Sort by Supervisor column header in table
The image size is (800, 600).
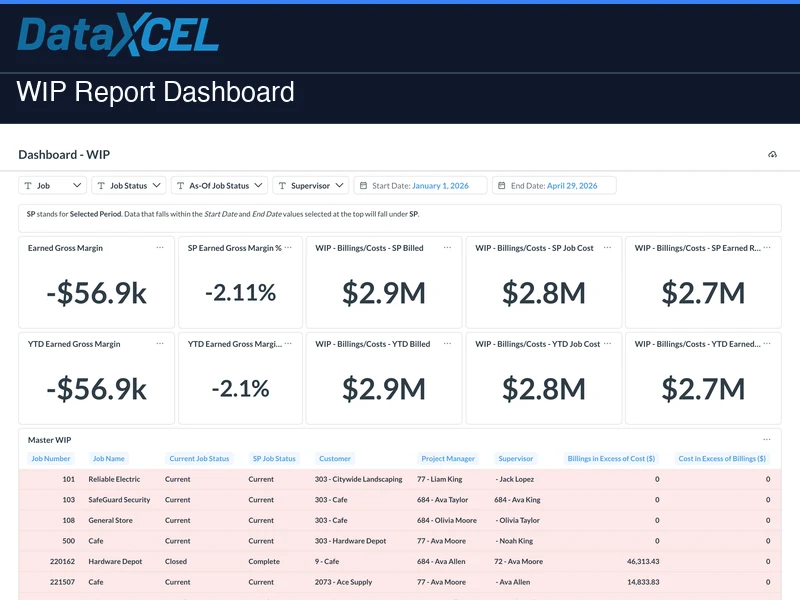[515, 459]
